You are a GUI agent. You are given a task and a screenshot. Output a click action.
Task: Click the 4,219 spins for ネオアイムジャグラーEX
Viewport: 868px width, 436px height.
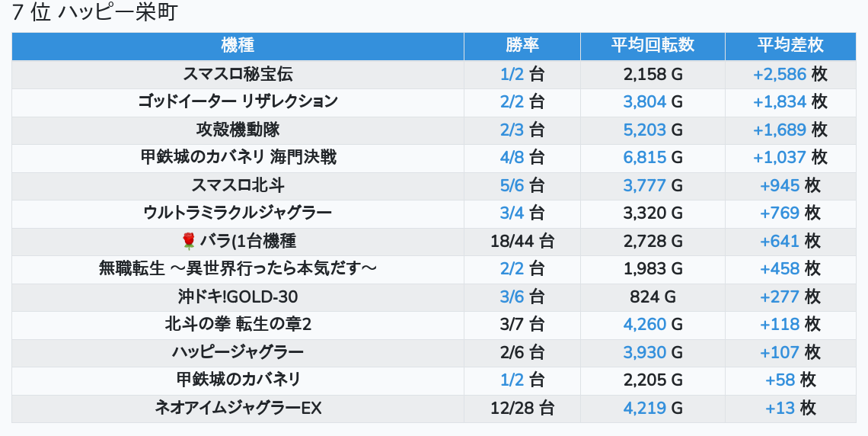click(644, 408)
